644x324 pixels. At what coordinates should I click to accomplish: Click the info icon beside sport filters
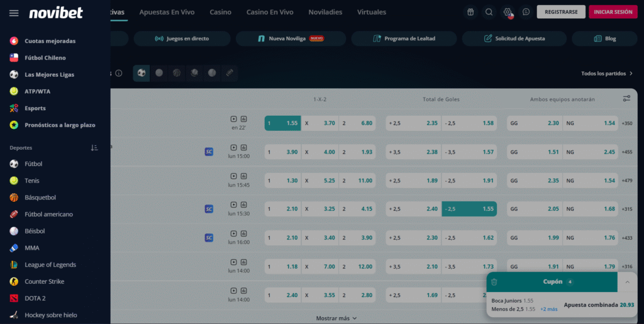(119, 73)
